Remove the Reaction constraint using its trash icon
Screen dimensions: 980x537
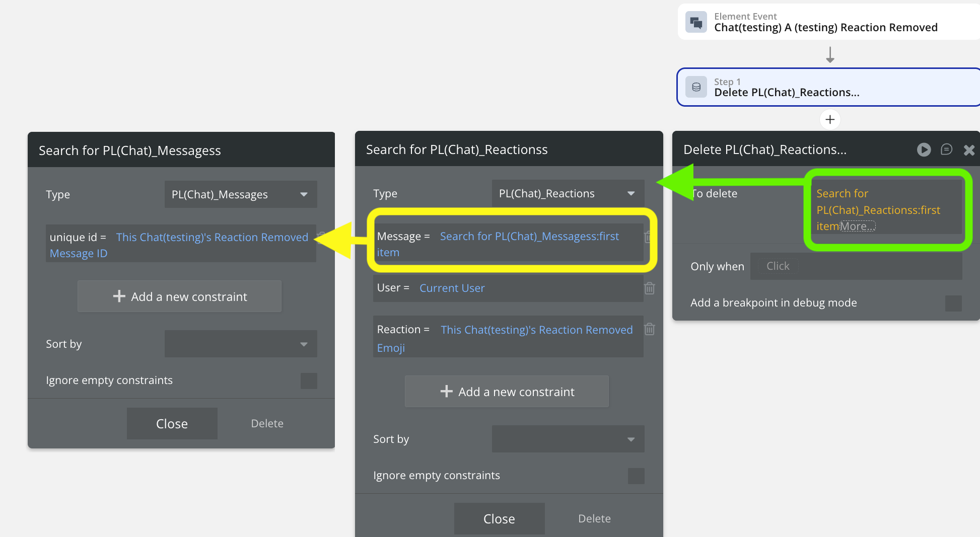[650, 329]
